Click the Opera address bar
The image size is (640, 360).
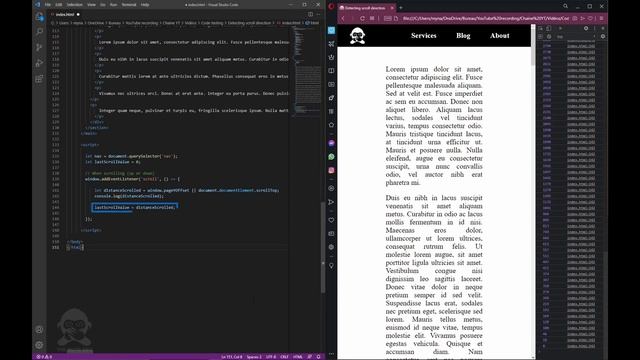click(x=485, y=18)
